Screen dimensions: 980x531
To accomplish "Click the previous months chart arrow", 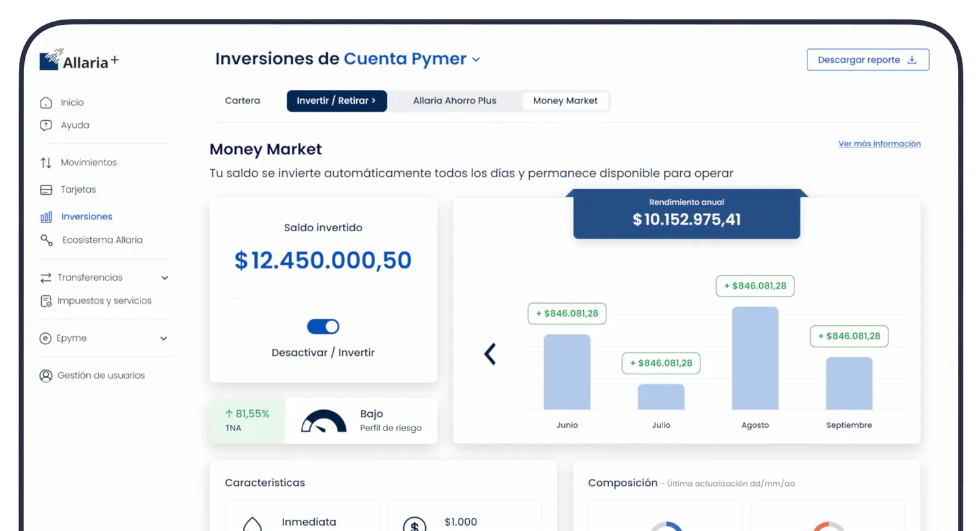I will click(x=490, y=354).
